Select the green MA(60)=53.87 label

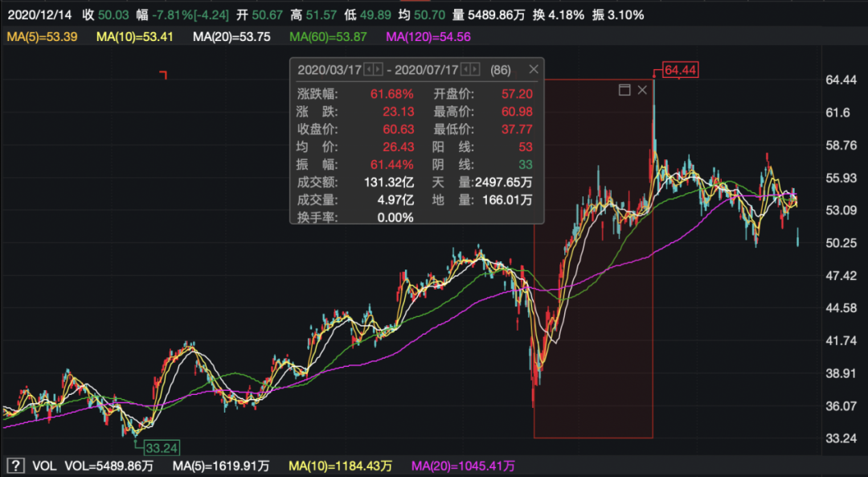coord(328,36)
